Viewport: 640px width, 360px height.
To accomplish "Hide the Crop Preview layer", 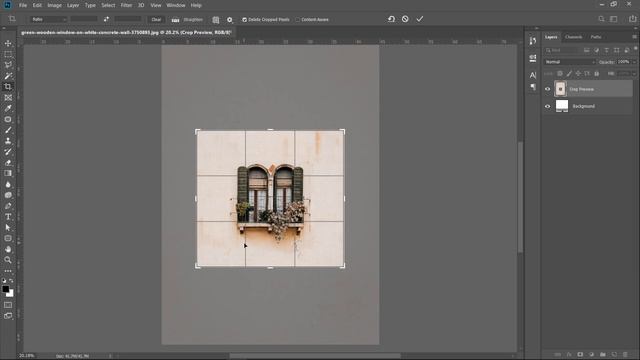I will pyautogui.click(x=547, y=89).
